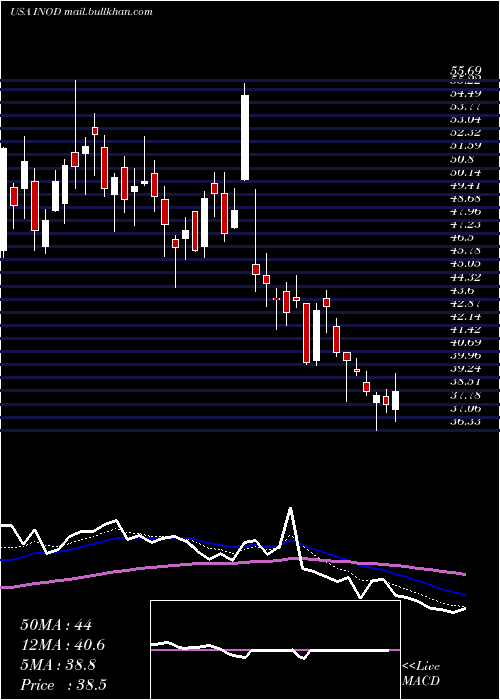This screenshot has height=700, width=500.
Task: Click the "5MA : 38.8" reading
Action: (60, 665)
